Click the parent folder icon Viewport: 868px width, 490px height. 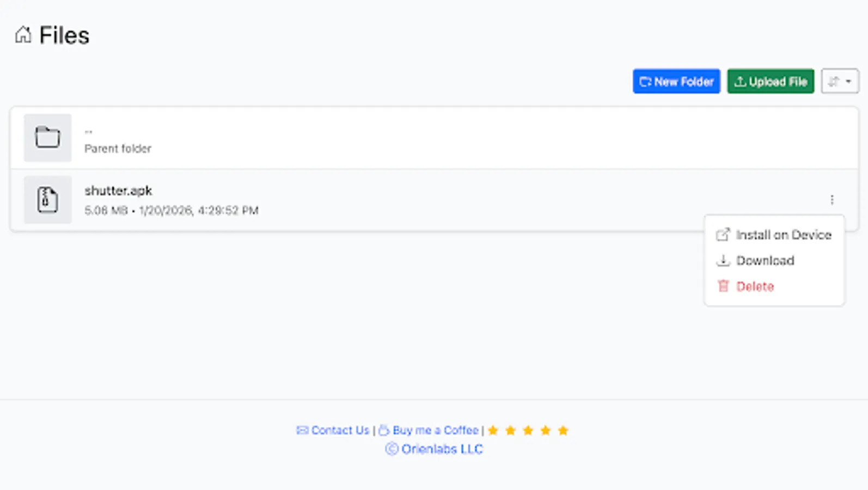tap(47, 138)
